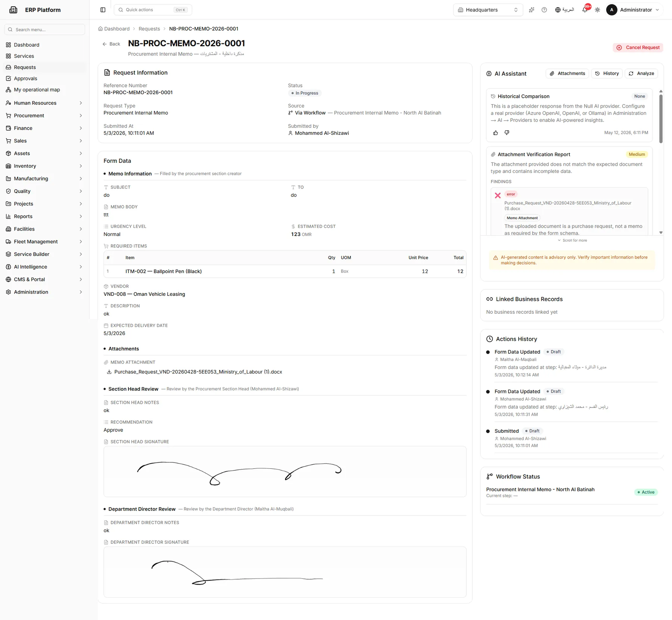The width and height of the screenshot is (672, 620).
Task: Give thumbs down to Historical Comparison
Action: coord(507,133)
